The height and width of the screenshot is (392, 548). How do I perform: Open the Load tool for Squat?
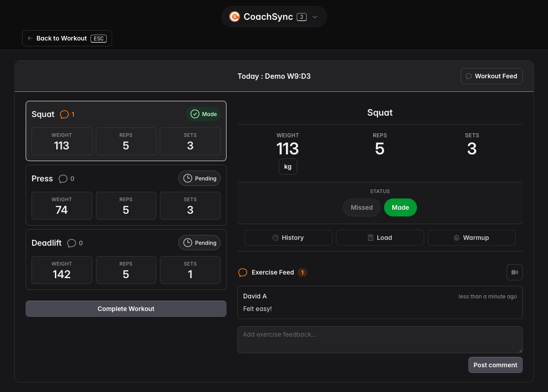pyautogui.click(x=380, y=237)
